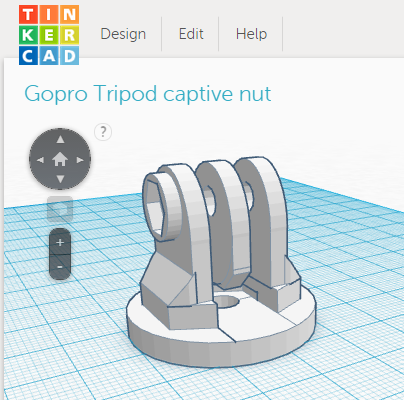Open the Design menu
Image resolution: width=404 pixels, height=400 pixels.
tap(123, 34)
